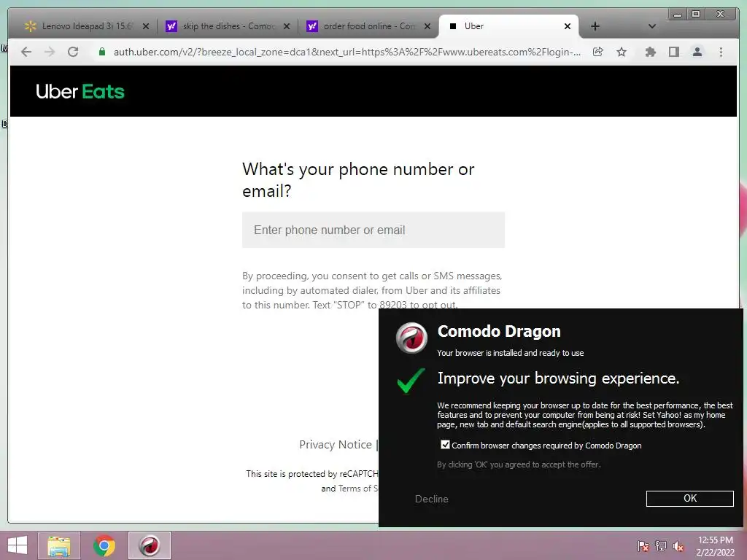Click the Uber Eats logo
The width and height of the screenshot is (747, 560).
80,91
